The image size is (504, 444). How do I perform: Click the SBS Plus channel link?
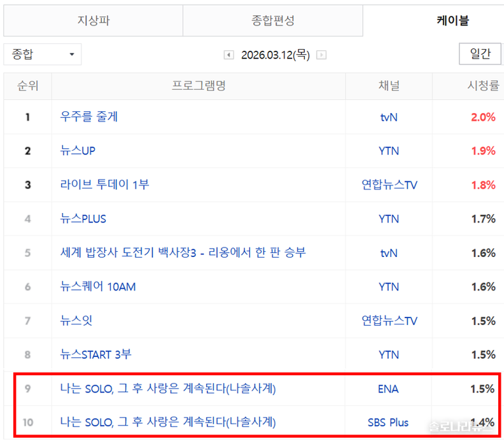pyautogui.click(x=388, y=422)
